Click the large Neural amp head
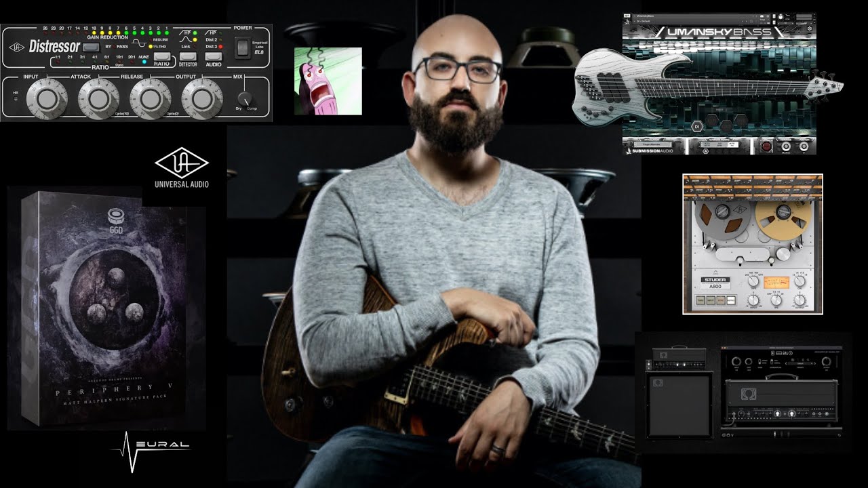Screen dimensions: 868x488 tap(781, 399)
